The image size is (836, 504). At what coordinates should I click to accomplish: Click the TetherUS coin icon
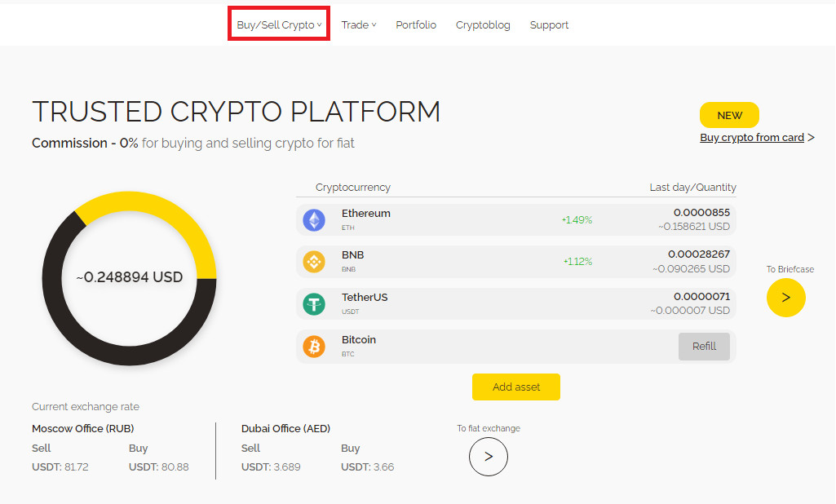[314, 304]
